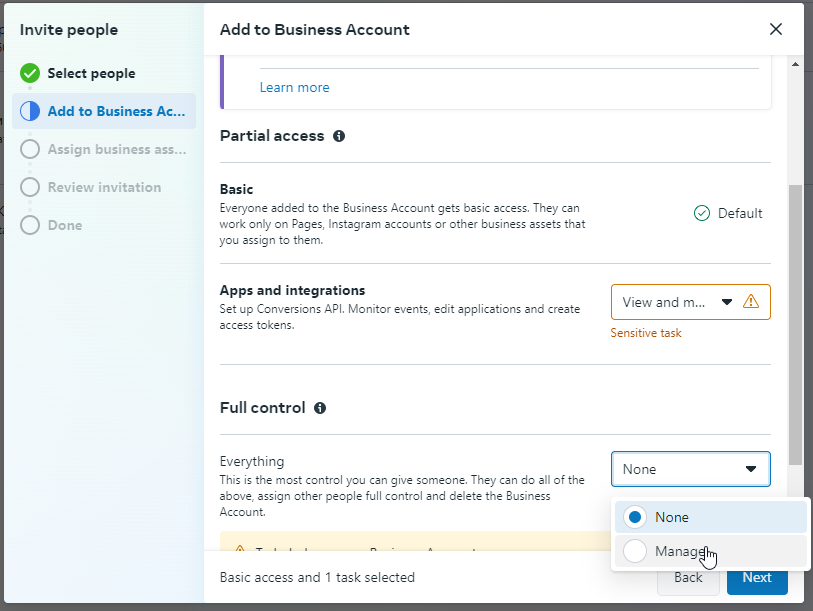The height and width of the screenshot is (611, 813).
Task: Click the empty circle beside Done step
Action: [x=30, y=225]
